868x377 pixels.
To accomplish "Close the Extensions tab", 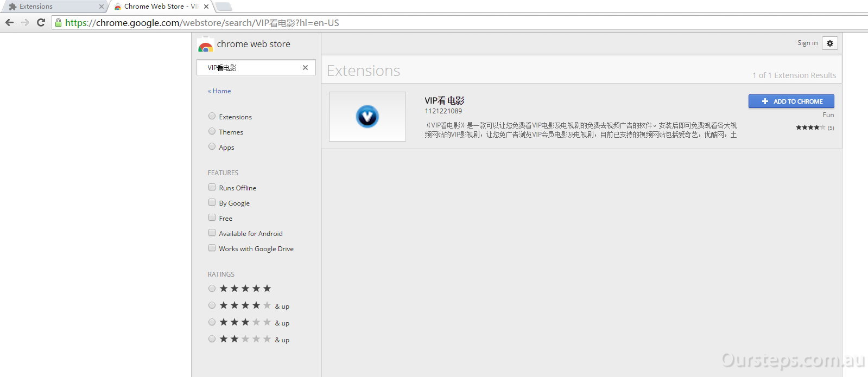I will click(101, 7).
